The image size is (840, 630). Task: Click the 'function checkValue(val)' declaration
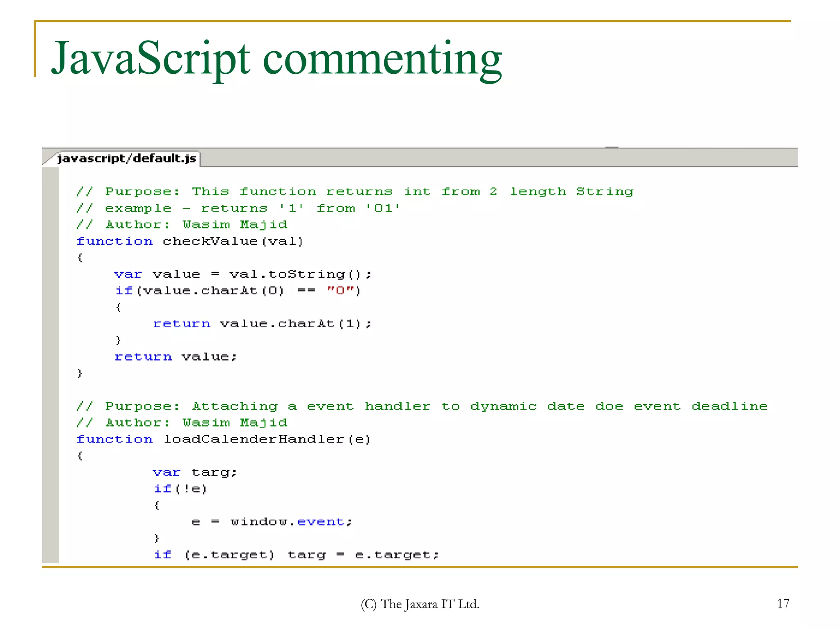(189, 241)
